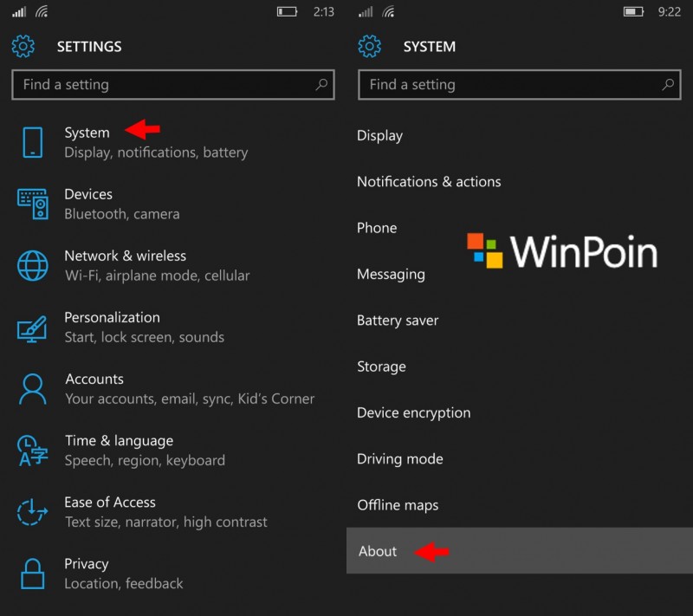
Task: Open the Ease of Access icon
Action: click(x=32, y=512)
